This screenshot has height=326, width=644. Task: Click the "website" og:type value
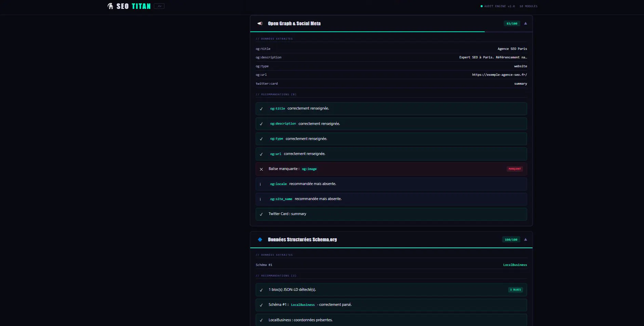(521, 66)
